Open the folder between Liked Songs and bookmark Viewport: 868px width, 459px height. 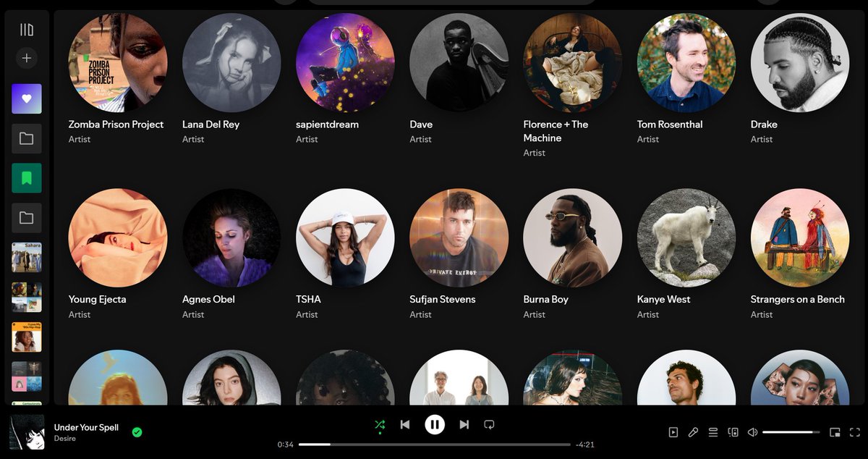pyautogui.click(x=27, y=138)
